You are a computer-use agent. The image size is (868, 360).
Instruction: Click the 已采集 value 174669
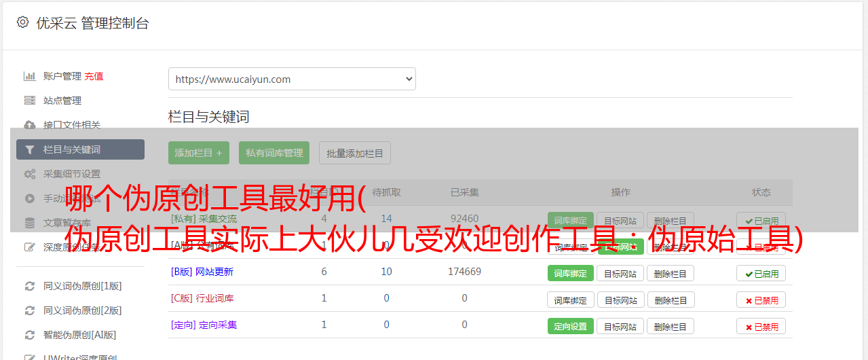pos(464,272)
